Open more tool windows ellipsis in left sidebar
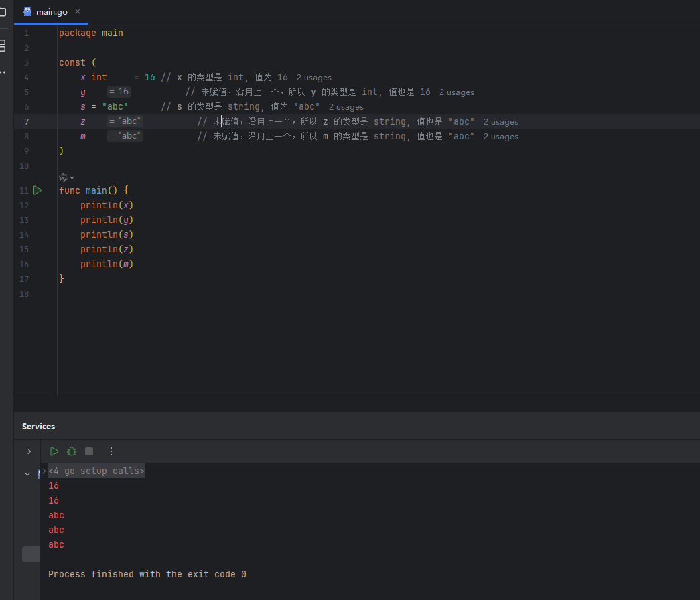The image size is (700, 600). point(3,72)
